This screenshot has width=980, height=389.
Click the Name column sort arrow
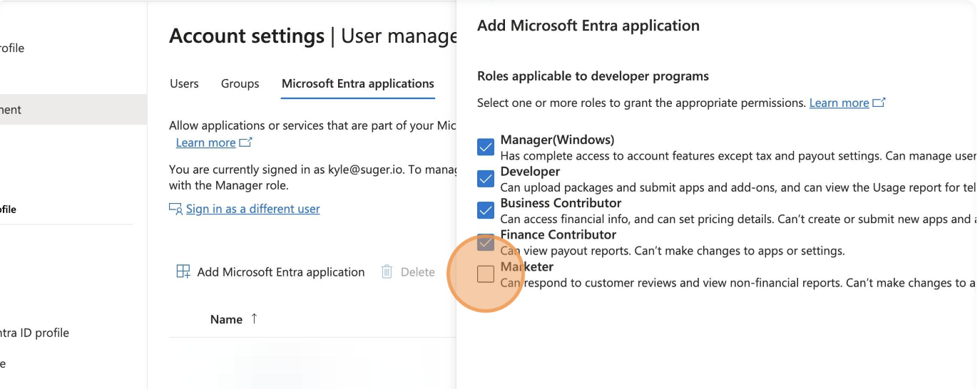[254, 318]
